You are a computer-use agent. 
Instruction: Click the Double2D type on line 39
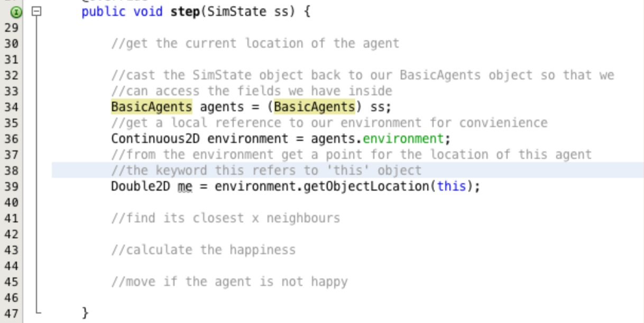pos(141,186)
